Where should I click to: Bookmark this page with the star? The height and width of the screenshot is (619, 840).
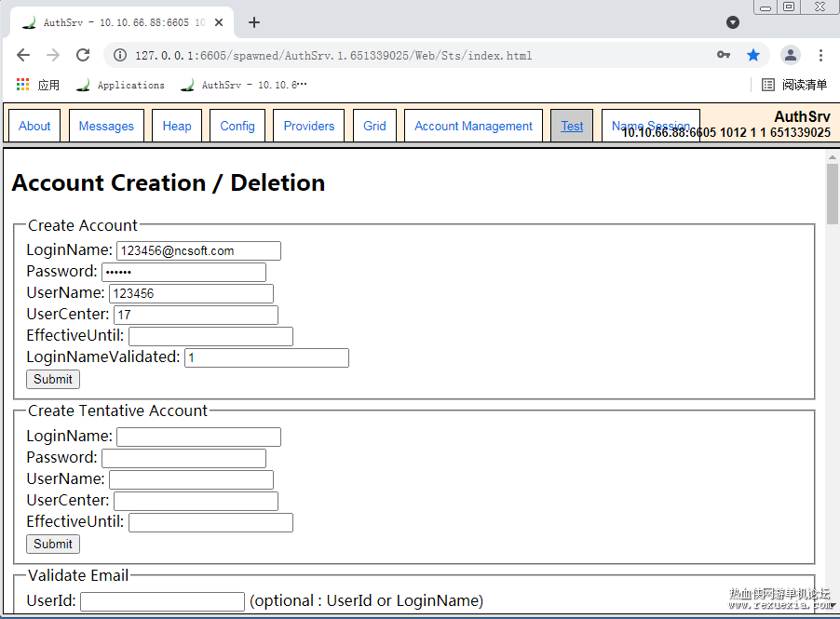click(753, 55)
